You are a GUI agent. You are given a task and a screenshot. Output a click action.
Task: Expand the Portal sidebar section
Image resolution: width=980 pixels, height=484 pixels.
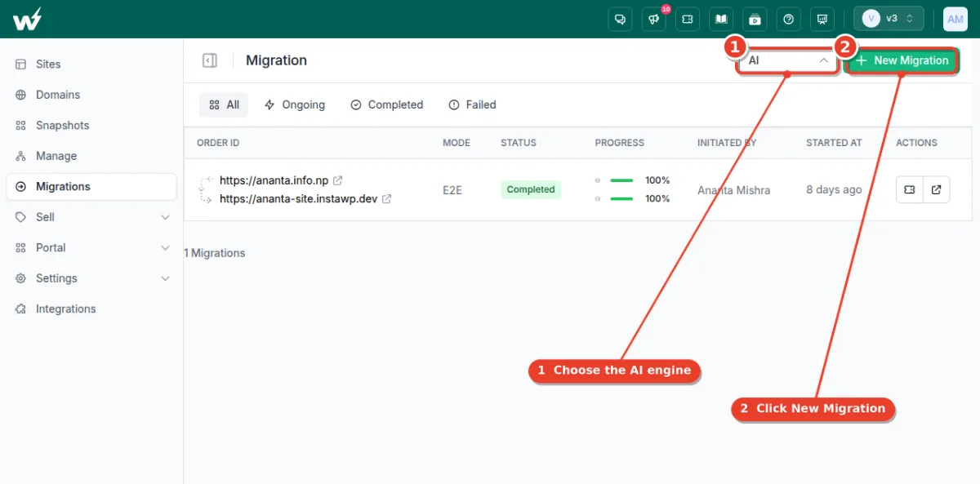coord(91,248)
